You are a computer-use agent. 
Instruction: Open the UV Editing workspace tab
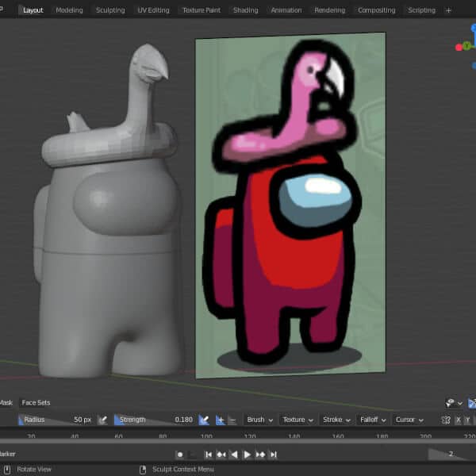153,10
